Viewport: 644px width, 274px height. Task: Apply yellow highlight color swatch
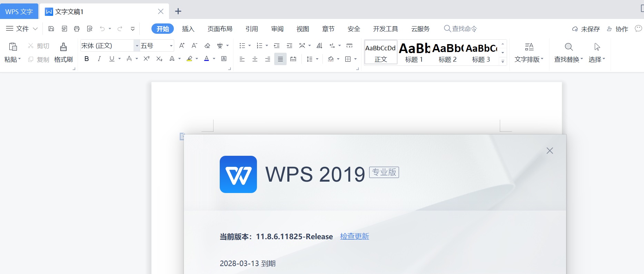189,59
